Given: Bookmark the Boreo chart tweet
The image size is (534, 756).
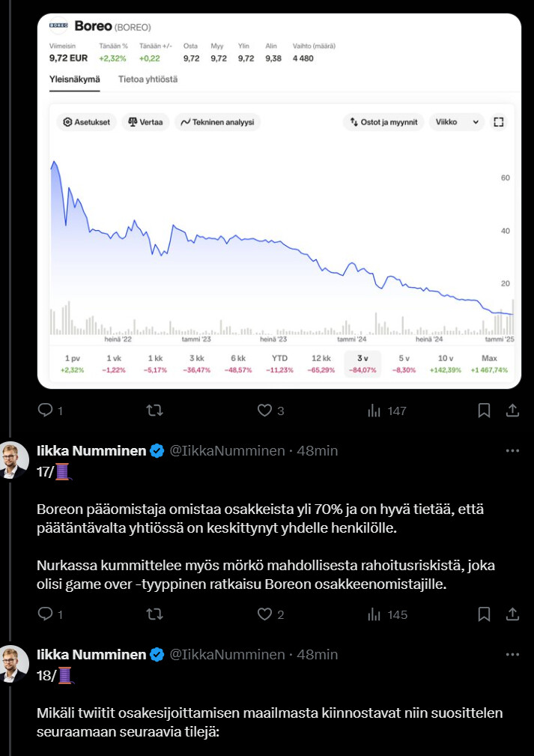Looking at the screenshot, I should (x=484, y=411).
